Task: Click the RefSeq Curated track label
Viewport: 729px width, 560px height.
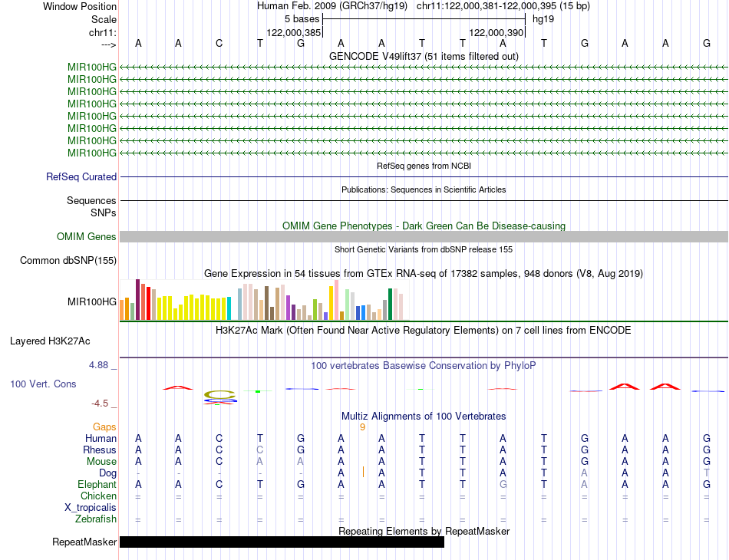Action: pos(81,176)
